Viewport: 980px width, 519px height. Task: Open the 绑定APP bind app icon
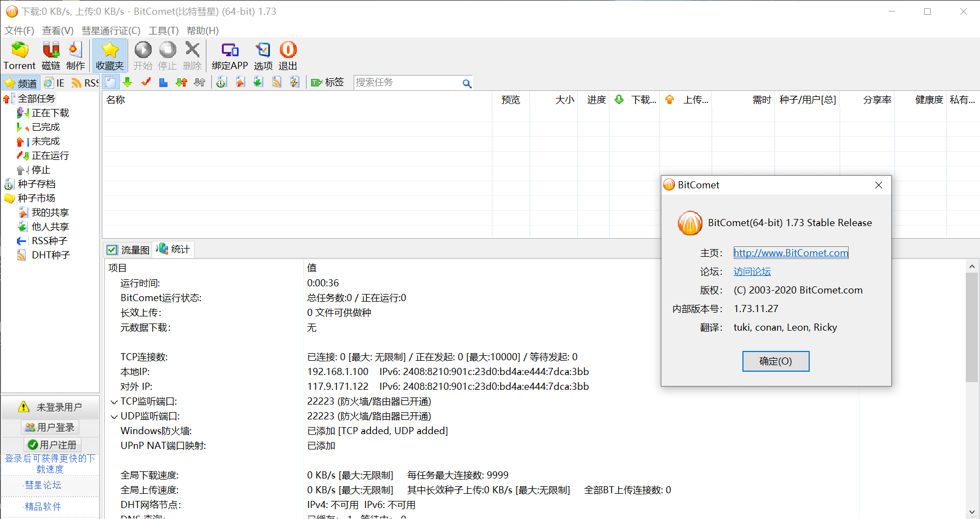click(x=230, y=50)
